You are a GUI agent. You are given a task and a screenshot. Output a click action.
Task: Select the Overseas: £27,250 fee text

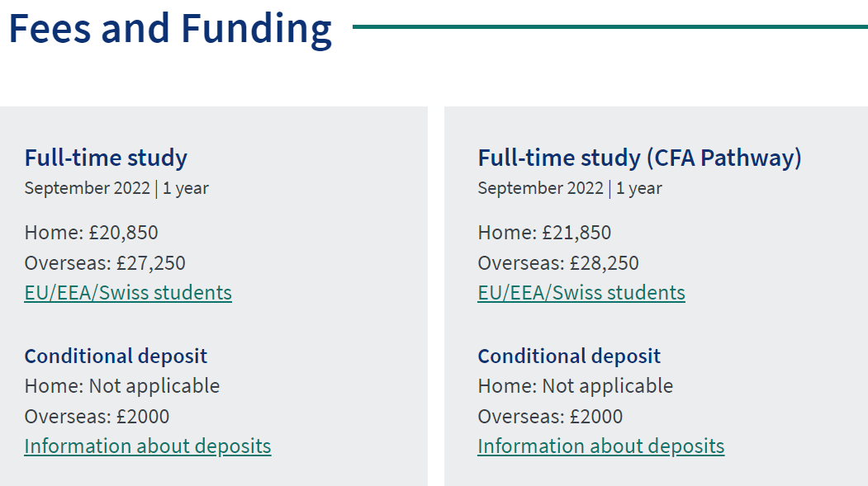[105, 262]
